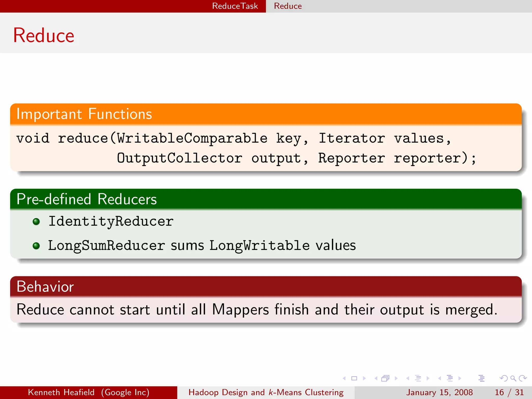
Task: Go to next section arrow
Action: [x=460, y=378]
